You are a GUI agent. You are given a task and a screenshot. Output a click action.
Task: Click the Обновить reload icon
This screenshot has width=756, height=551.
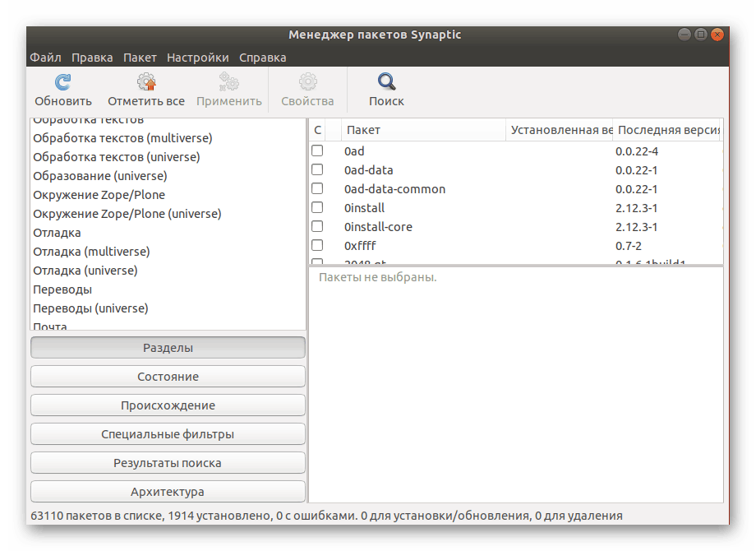(x=62, y=82)
